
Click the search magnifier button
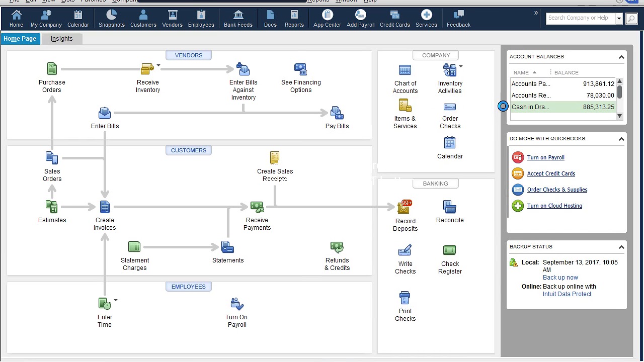tap(631, 19)
